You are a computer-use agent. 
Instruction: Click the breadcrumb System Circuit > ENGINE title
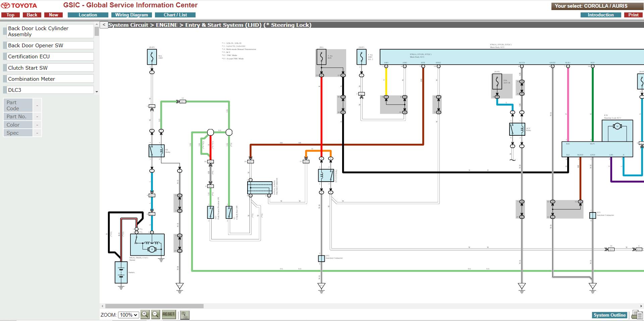(x=210, y=25)
